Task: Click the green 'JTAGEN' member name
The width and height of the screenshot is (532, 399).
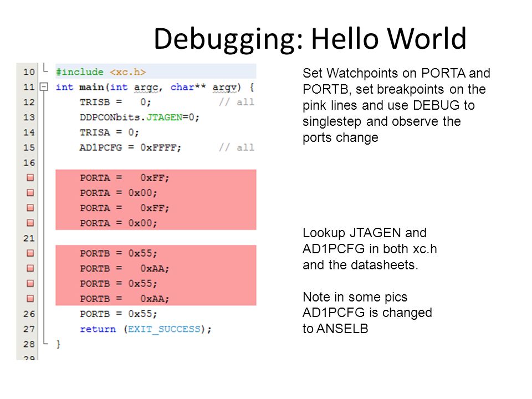Action: pos(164,117)
